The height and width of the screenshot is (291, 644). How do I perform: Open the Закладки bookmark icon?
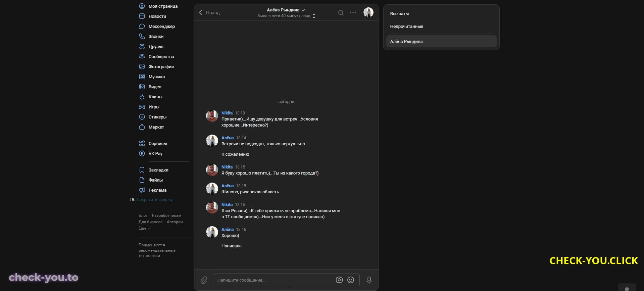pyautogui.click(x=142, y=170)
